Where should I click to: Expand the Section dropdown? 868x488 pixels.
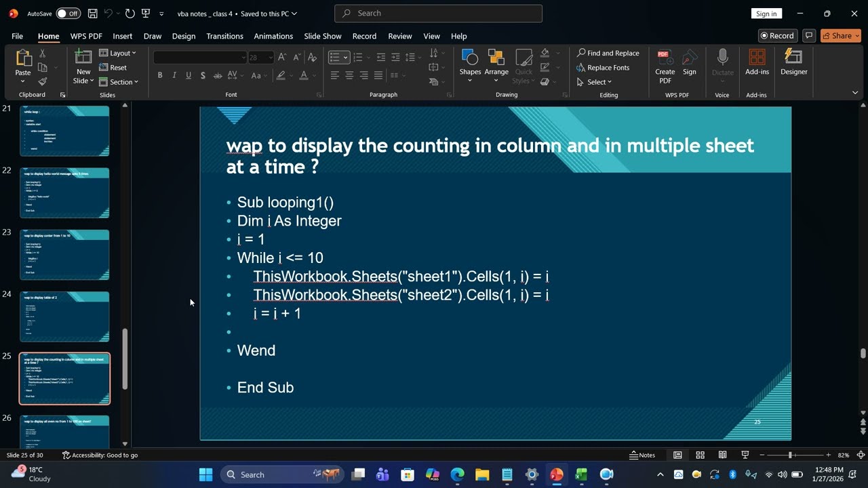point(119,82)
